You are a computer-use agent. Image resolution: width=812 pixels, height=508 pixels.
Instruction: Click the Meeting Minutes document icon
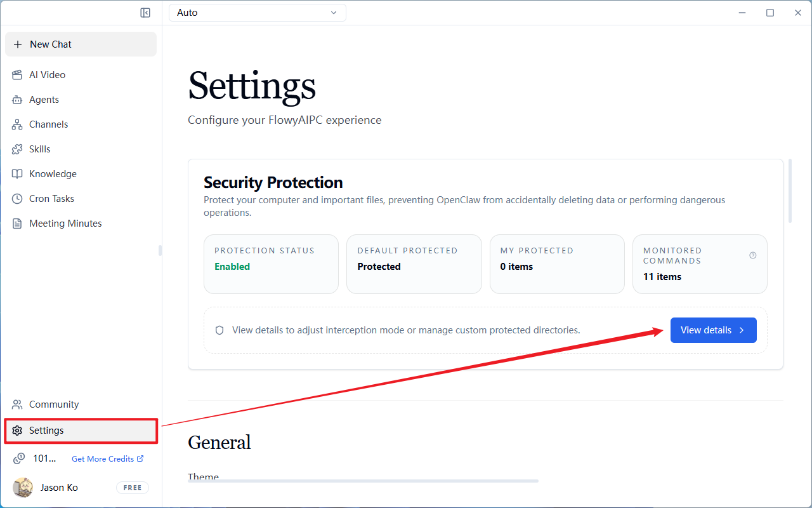coord(17,224)
